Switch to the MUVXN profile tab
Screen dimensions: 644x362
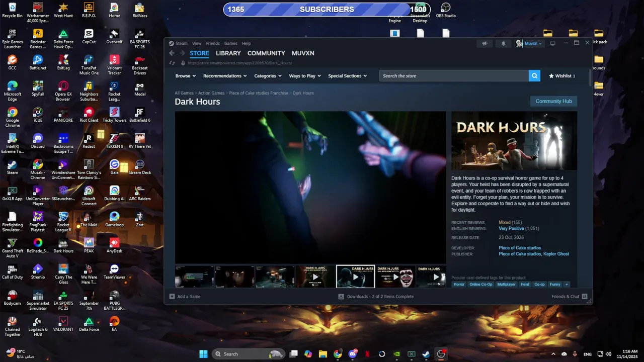point(303,53)
